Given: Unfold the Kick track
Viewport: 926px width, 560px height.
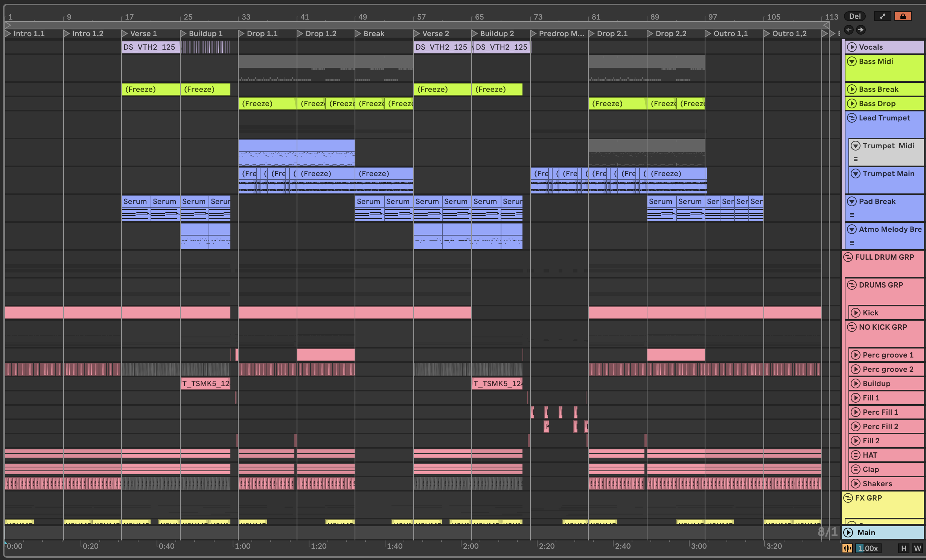Looking at the screenshot, I should coord(856,313).
